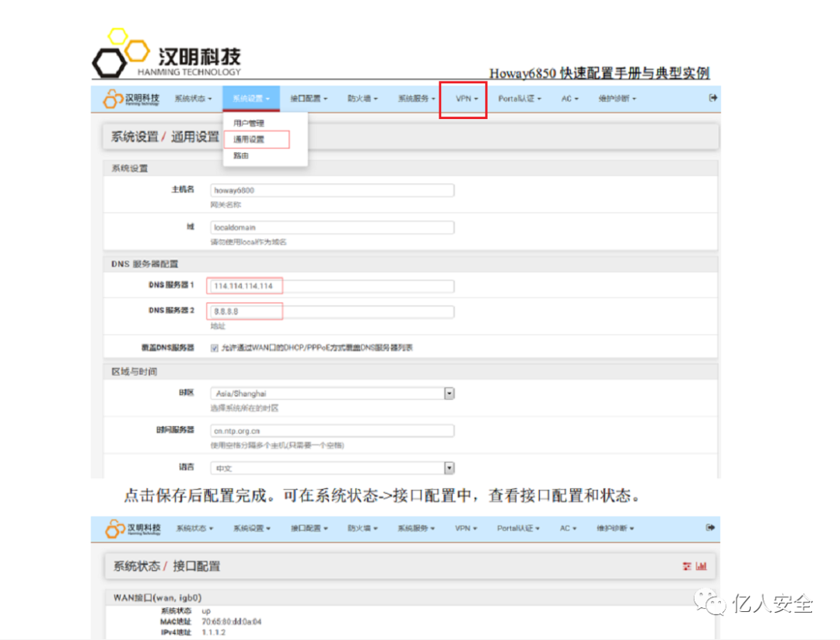Click the logout icon in the top navbar
The height and width of the screenshot is (640, 840).
tap(712, 99)
